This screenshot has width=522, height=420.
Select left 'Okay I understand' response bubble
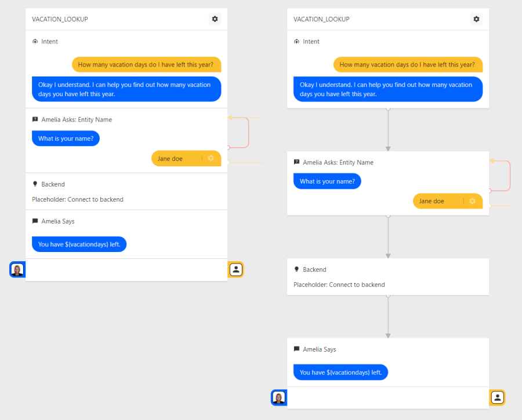(126, 89)
